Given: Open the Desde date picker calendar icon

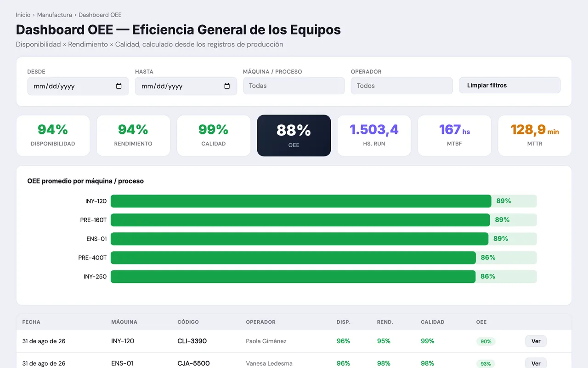Looking at the screenshot, I should coord(119,86).
